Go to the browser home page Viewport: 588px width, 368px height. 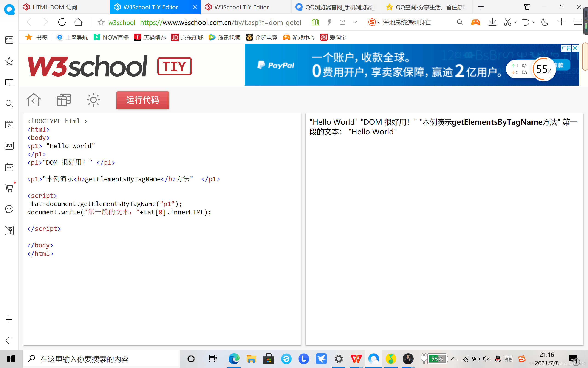tap(78, 22)
